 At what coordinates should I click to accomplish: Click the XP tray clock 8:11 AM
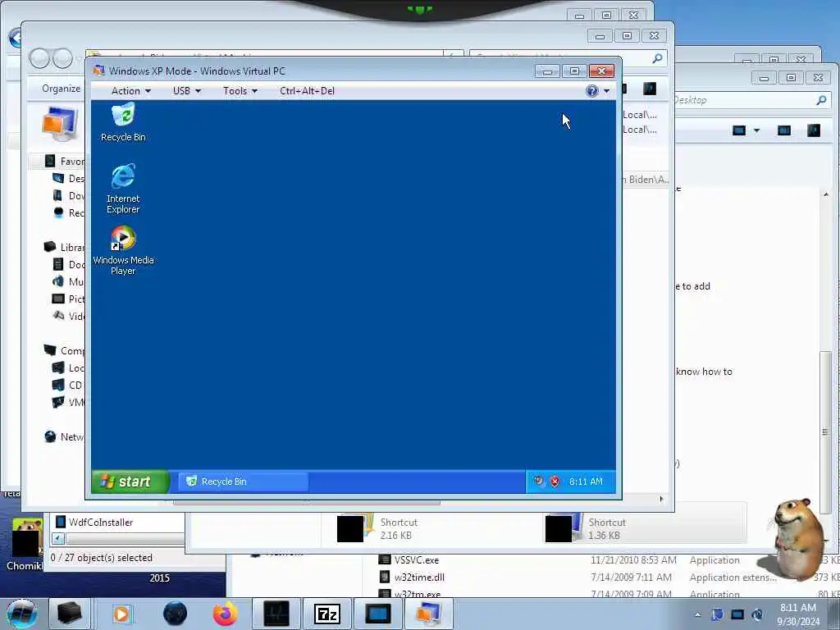click(x=586, y=482)
